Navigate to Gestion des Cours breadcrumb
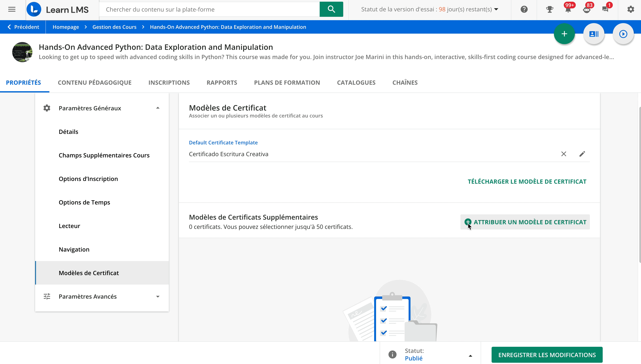This screenshot has width=641, height=364. tap(114, 27)
